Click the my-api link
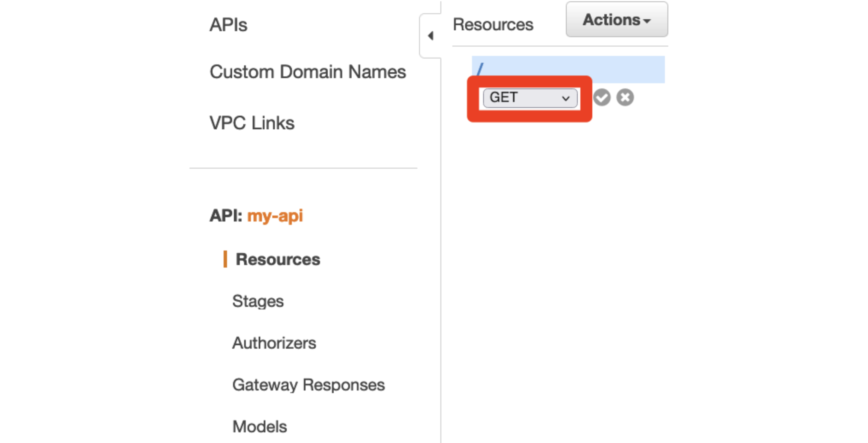 click(x=275, y=216)
